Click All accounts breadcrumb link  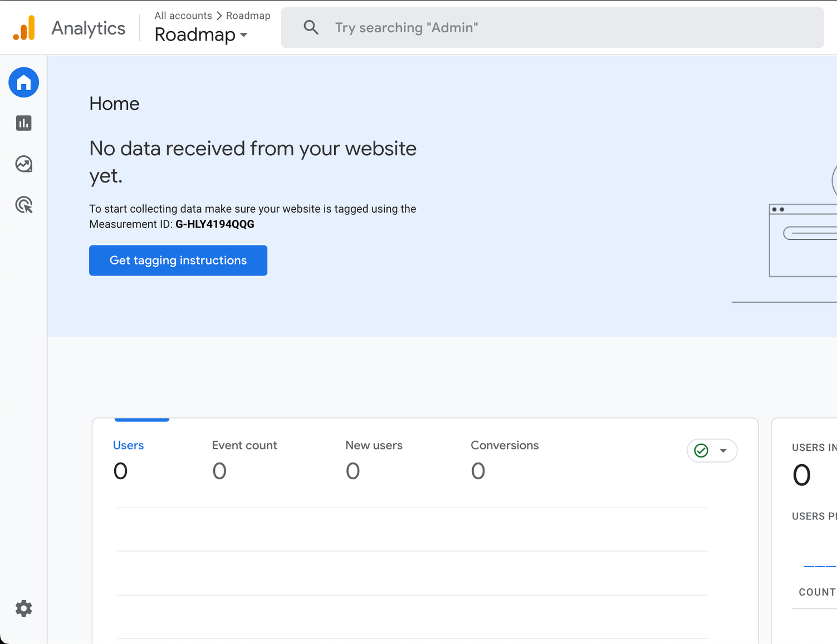pyautogui.click(x=183, y=16)
